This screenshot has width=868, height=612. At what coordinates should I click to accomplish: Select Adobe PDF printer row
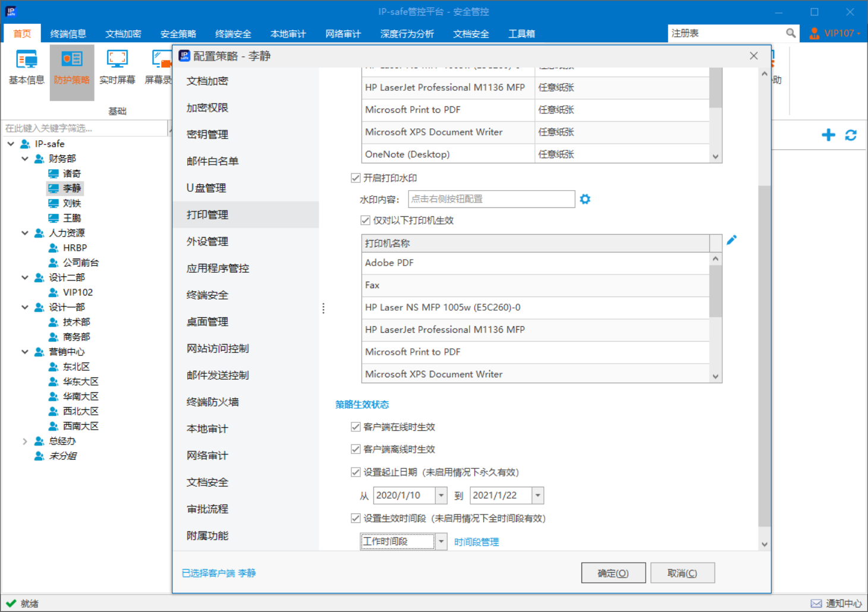[x=535, y=263]
